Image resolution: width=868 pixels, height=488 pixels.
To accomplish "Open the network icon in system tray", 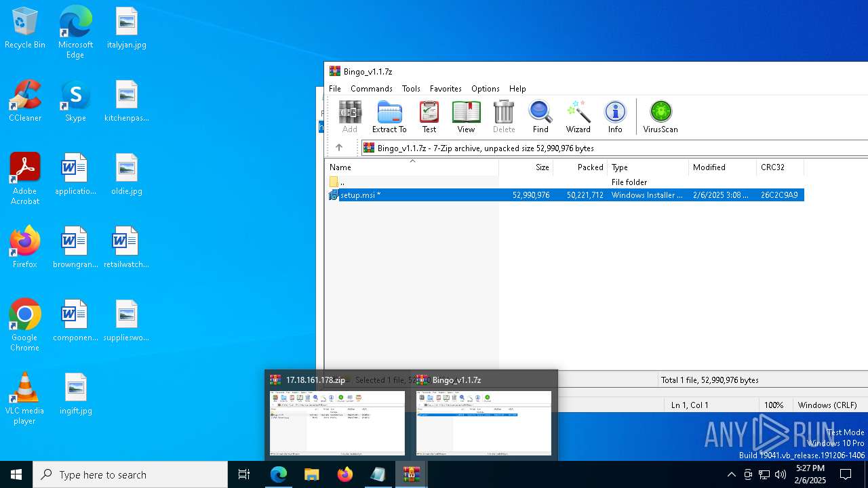I will 764,474.
